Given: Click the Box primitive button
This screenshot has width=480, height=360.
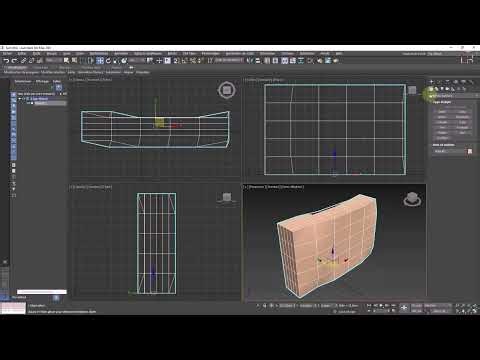Looking at the screenshot, I should (442, 112).
